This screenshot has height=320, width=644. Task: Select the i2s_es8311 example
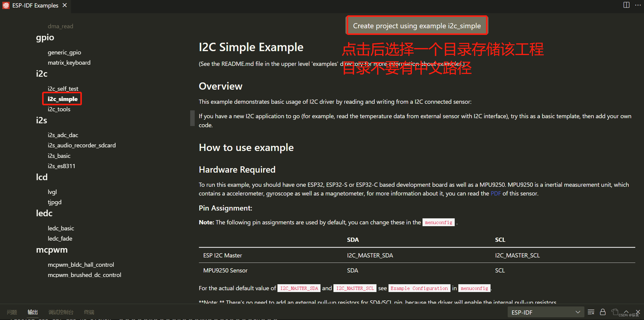(x=61, y=166)
